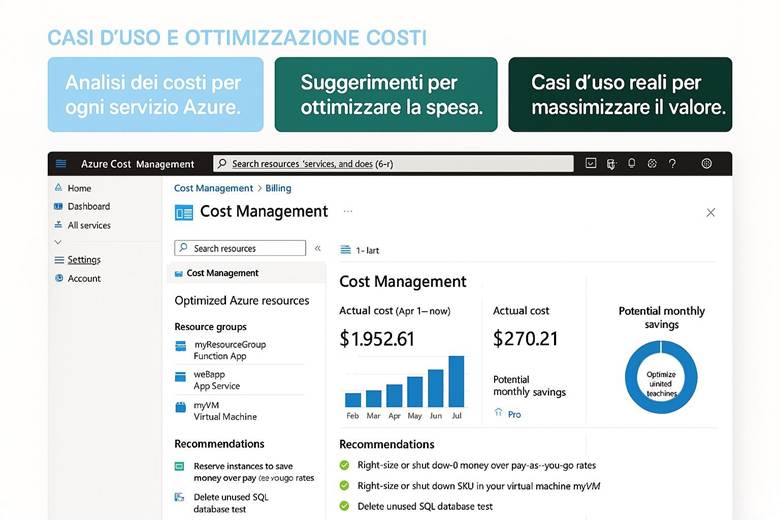This screenshot has width=780, height=520.
Task: Click the $270.21 actual cost value
Action: pos(525,338)
